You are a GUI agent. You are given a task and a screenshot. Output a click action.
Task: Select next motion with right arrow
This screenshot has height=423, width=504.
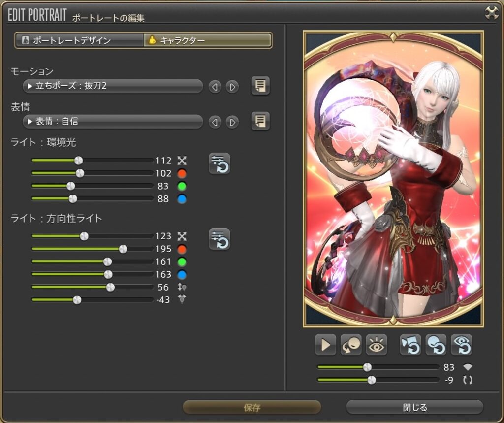pyautogui.click(x=232, y=87)
